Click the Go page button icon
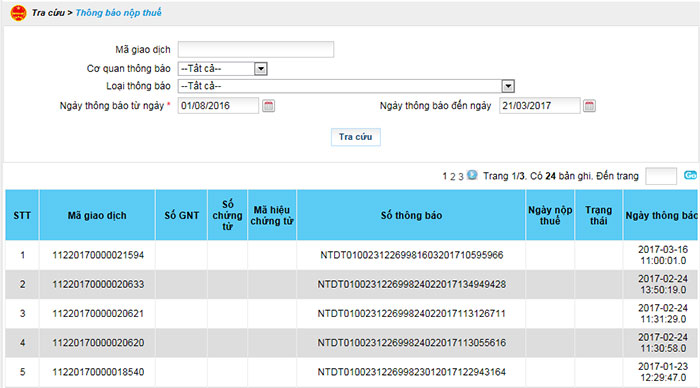The image size is (700, 388). [x=690, y=175]
